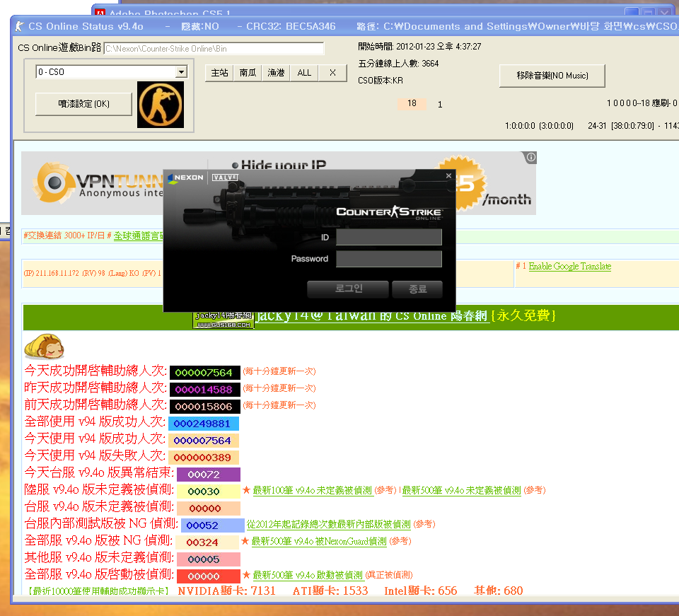Click the Intel顯卡: 656 statistic
This screenshot has width=679, height=616.
[x=420, y=591]
